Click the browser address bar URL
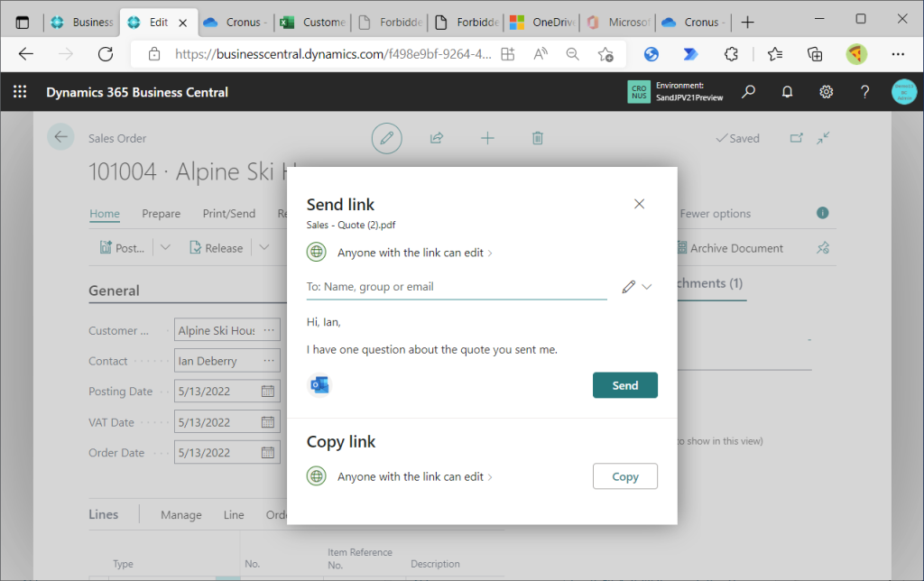Viewport: 924px width, 581px height. pyautogui.click(x=333, y=54)
